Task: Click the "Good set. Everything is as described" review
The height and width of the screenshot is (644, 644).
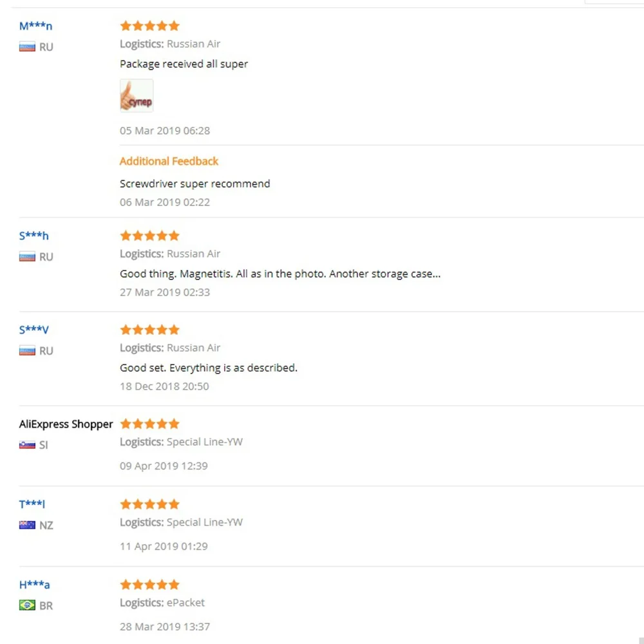Action: 208,368
